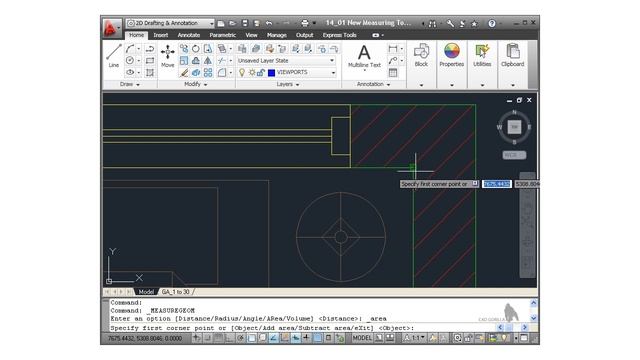
Task: Click the blue VIEWPORTS layer color swatch
Action: [271, 73]
